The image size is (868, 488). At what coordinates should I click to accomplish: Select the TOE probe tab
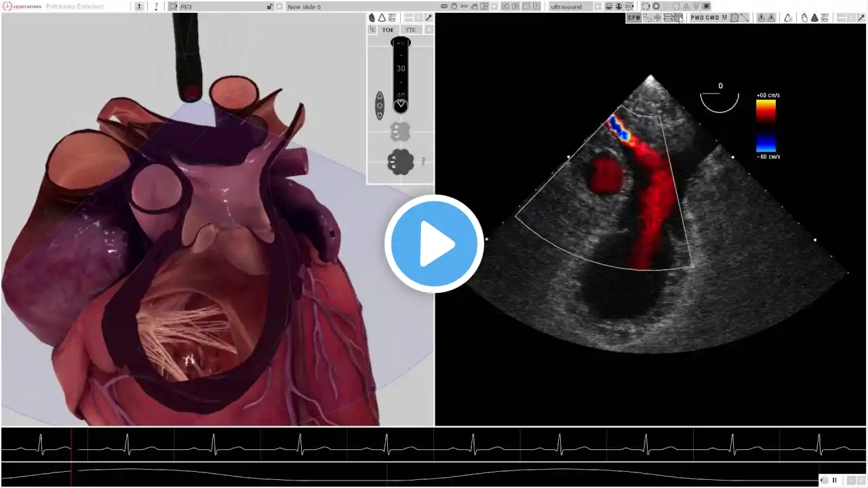coord(388,30)
